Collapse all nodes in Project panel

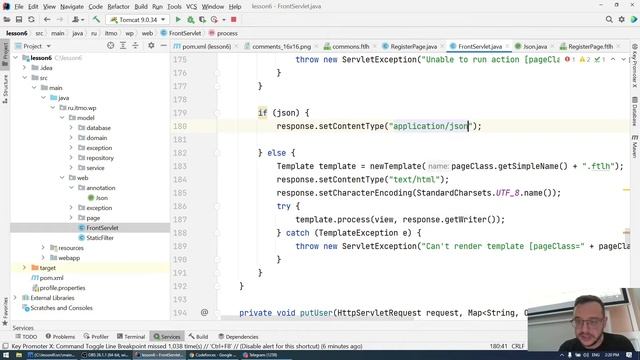[135, 46]
